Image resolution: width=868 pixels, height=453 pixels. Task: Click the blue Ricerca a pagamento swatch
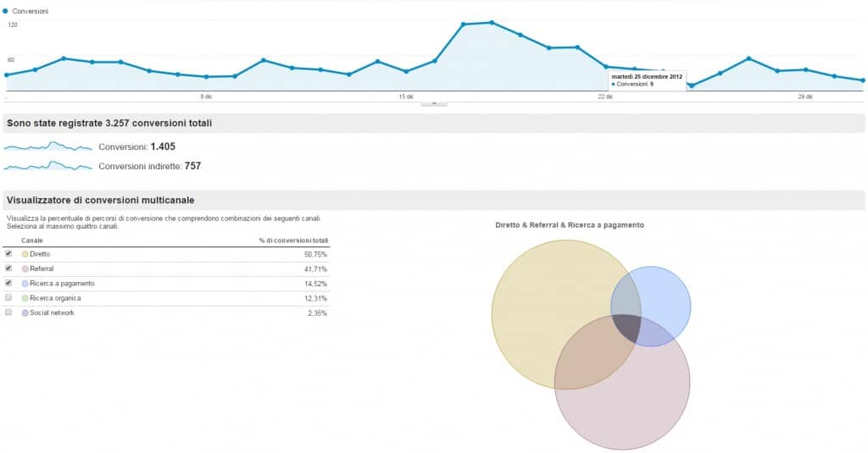25,284
